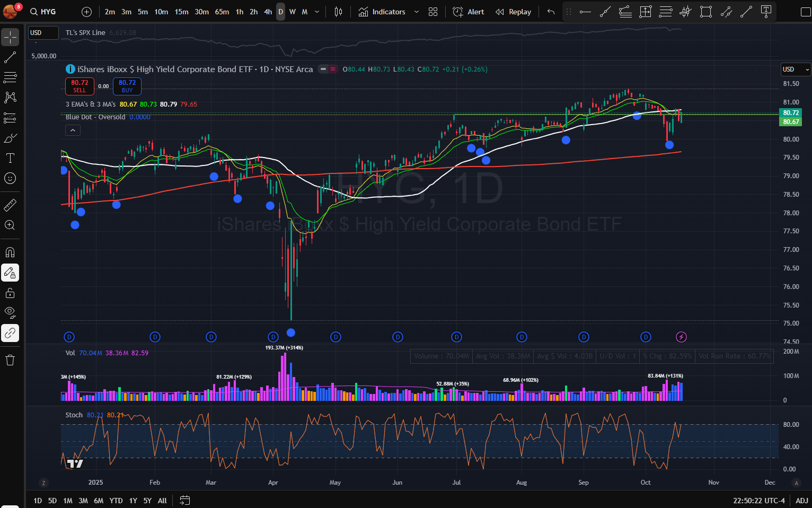The image size is (812, 508).
Task: Click the 'Blue Dot - Oversold' indicator label
Action: 95,117
